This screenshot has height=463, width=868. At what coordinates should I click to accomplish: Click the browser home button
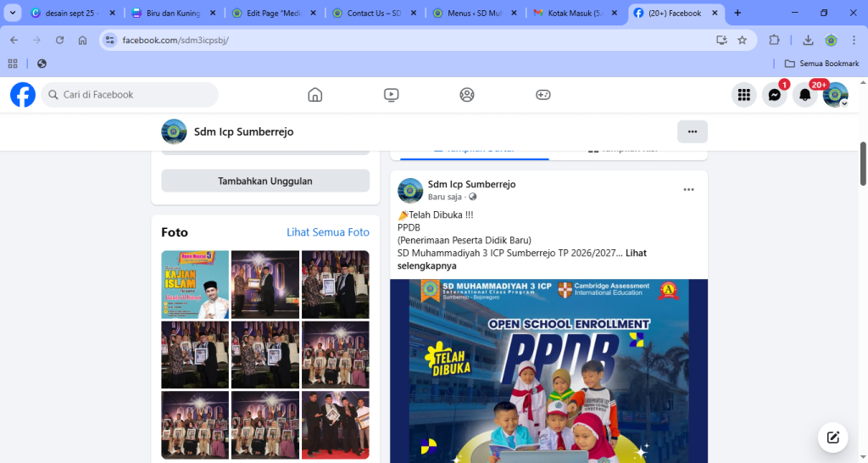[82, 40]
